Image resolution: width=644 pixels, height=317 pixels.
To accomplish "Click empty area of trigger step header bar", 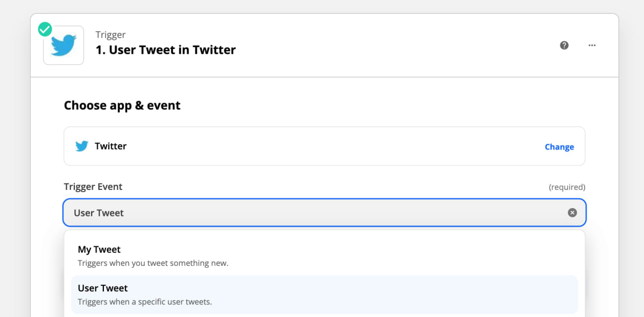I will coord(390,45).
